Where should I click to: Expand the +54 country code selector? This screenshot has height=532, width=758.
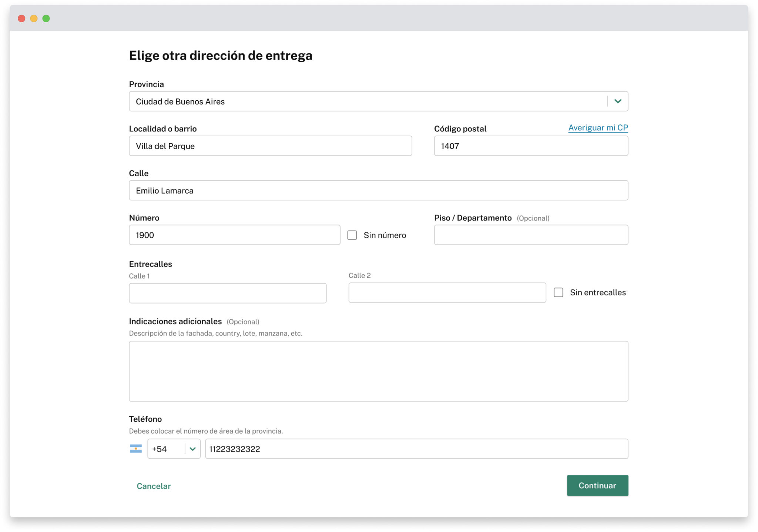192,449
